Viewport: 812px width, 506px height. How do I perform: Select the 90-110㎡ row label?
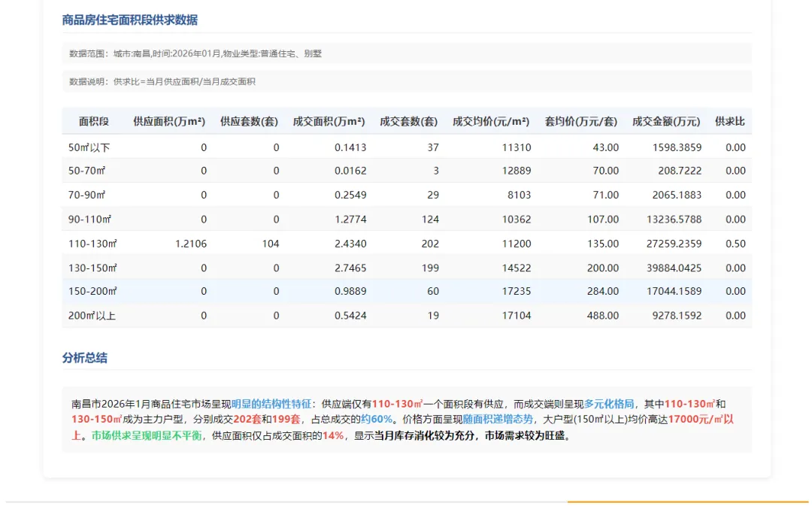(x=89, y=219)
